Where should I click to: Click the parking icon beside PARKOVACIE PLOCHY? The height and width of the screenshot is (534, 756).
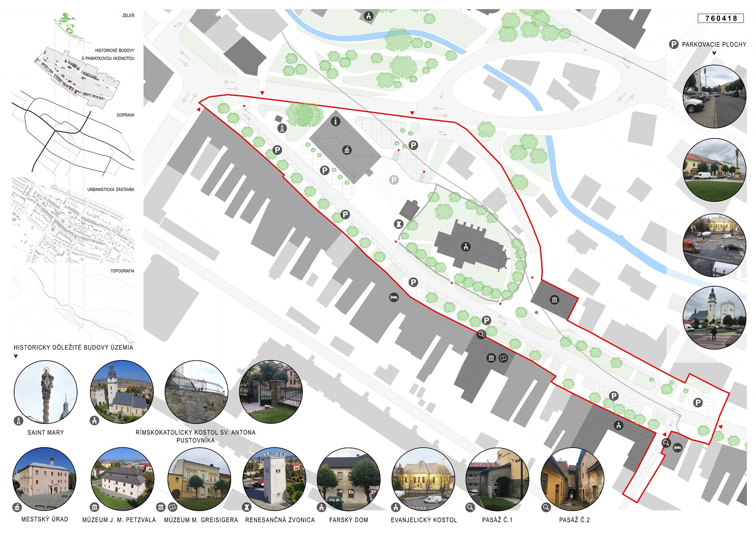(673, 44)
